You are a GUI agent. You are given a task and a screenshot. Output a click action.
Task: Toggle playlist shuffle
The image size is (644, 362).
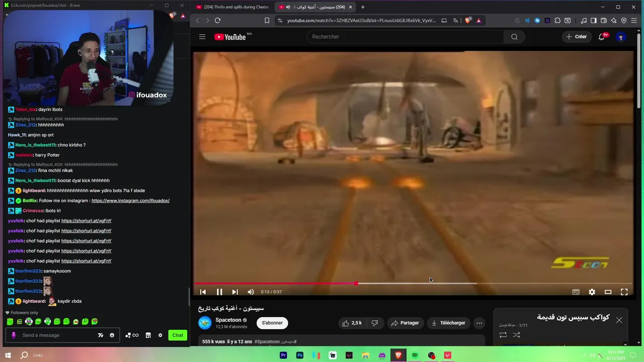(516, 335)
